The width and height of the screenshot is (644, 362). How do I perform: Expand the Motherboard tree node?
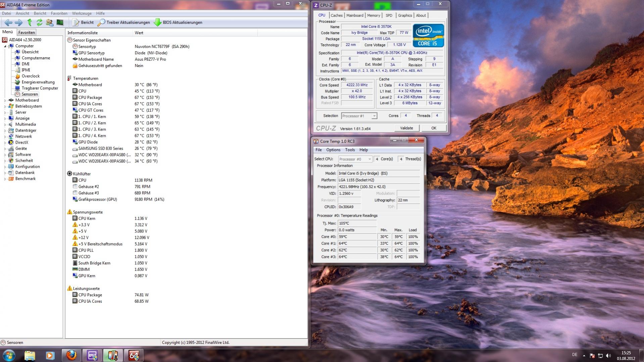pyautogui.click(x=5, y=100)
